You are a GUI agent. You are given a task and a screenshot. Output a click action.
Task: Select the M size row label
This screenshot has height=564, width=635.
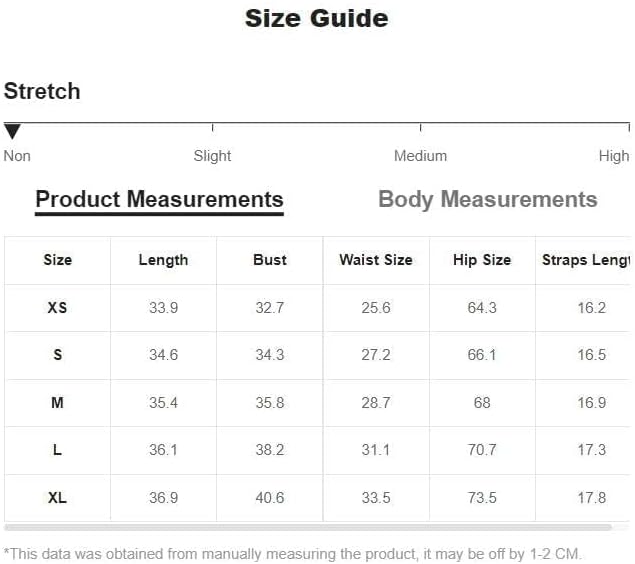[x=57, y=403]
